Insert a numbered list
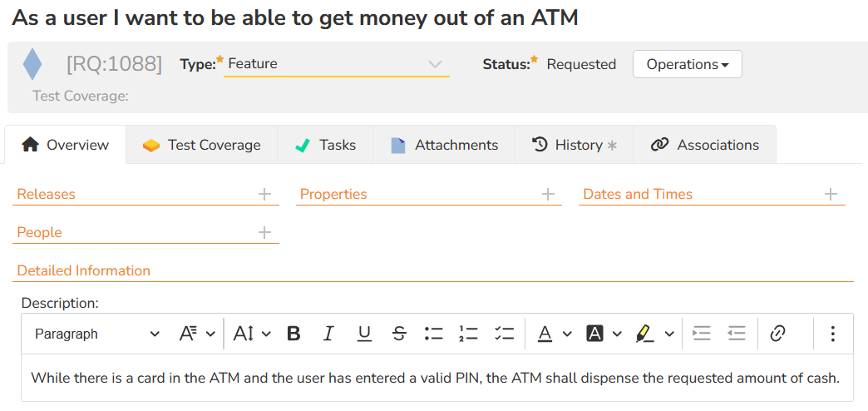The image size is (868, 411). 469,334
